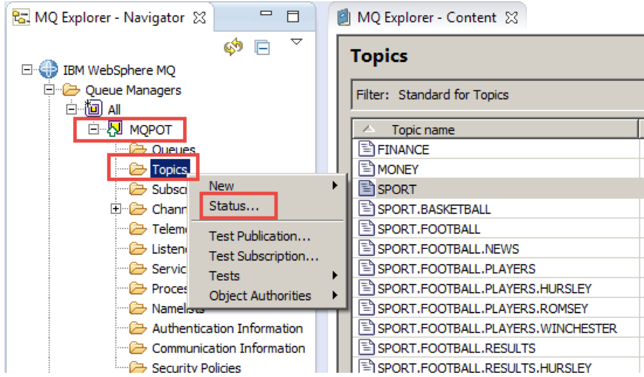The width and height of the screenshot is (644, 377).
Task: Click the FINANCE topic document icon
Action: click(366, 149)
